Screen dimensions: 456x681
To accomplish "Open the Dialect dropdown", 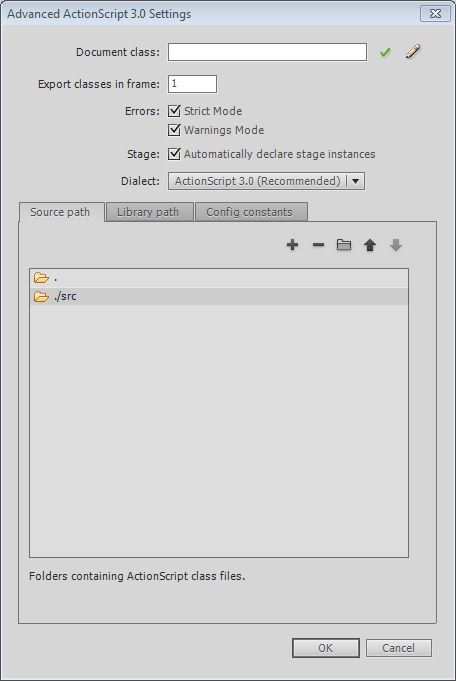I will pyautogui.click(x=266, y=181).
